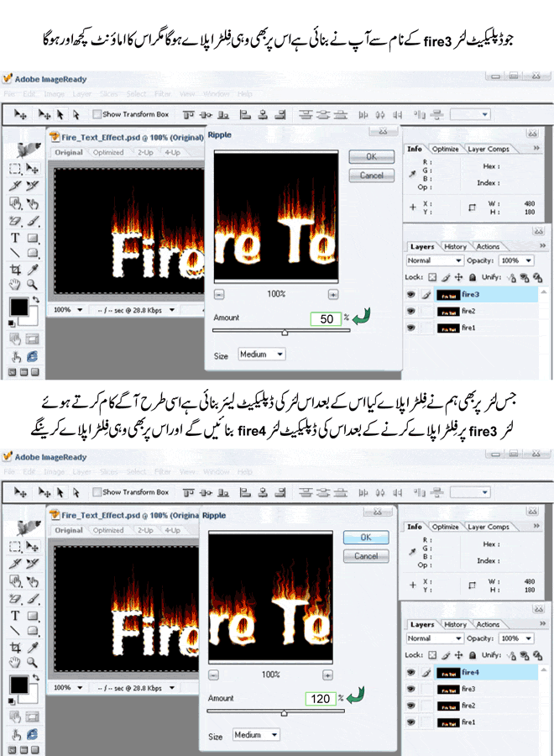The width and height of the screenshot is (554, 756).
Task: Zoom in Ripple preview with Amount 120
Action: pos(327,675)
